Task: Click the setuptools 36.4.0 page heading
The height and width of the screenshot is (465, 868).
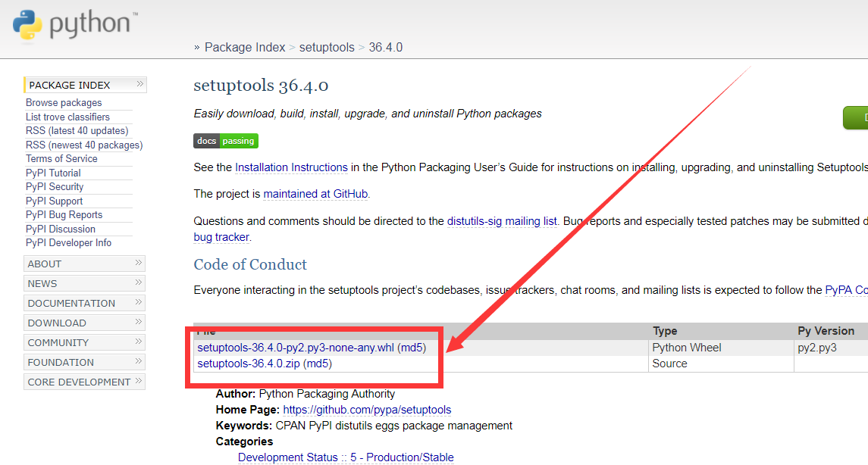Action: pos(261,85)
